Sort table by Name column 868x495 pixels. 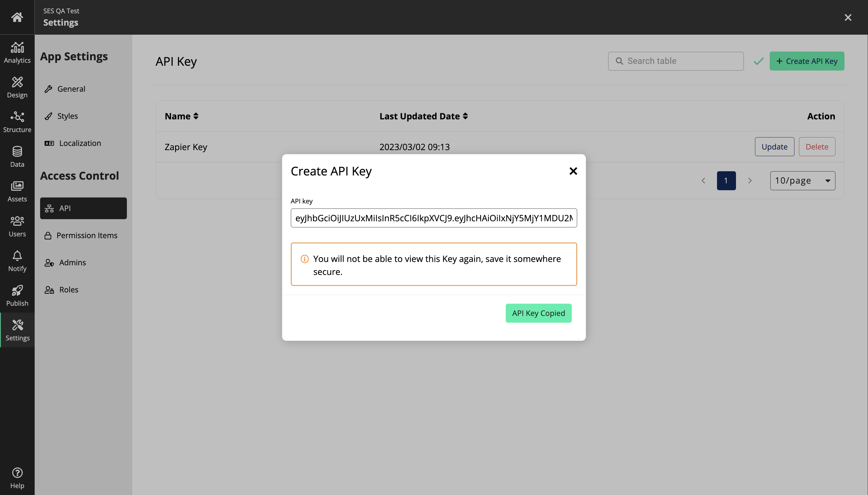[x=181, y=116]
